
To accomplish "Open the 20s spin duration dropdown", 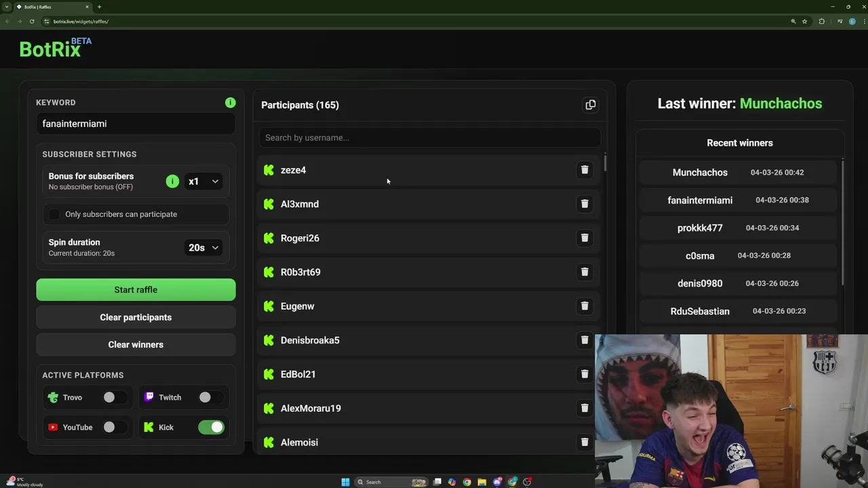I will tap(203, 247).
